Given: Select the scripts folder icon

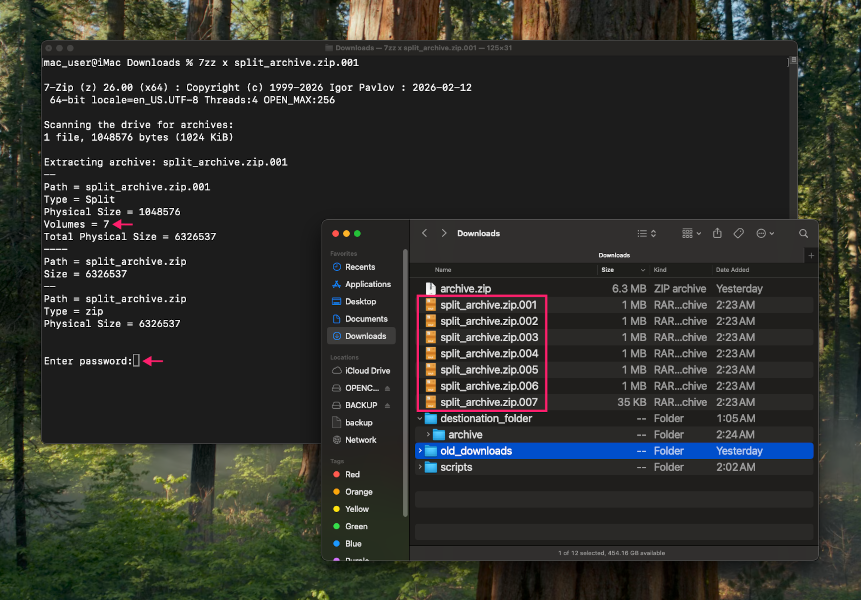Looking at the screenshot, I should coord(431,467).
